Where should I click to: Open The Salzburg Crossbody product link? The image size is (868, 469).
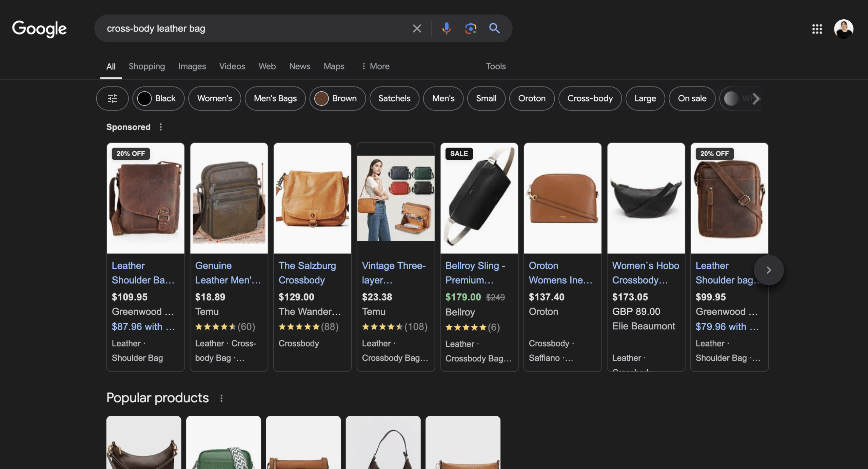[x=307, y=273]
